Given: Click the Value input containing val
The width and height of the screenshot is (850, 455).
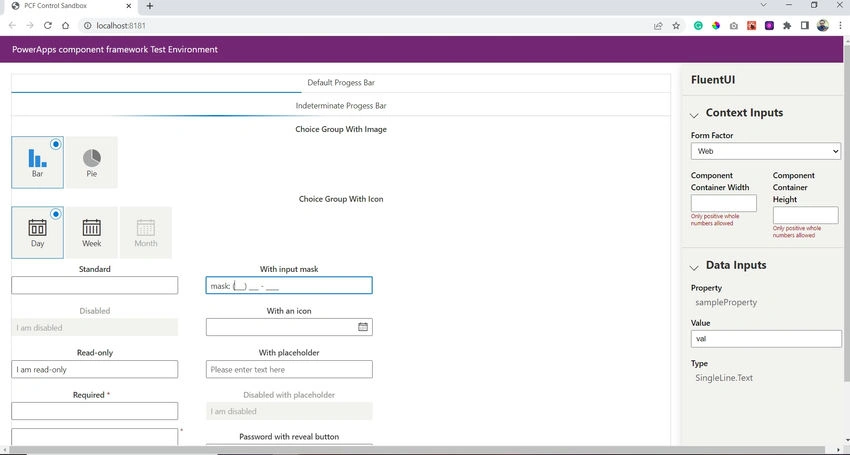Looking at the screenshot, I should pos(766,339).
